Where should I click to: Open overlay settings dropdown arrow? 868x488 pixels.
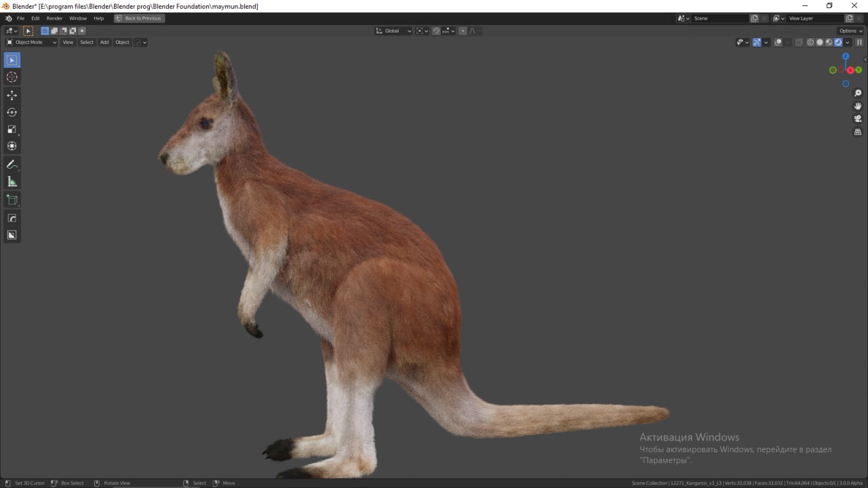787,42
